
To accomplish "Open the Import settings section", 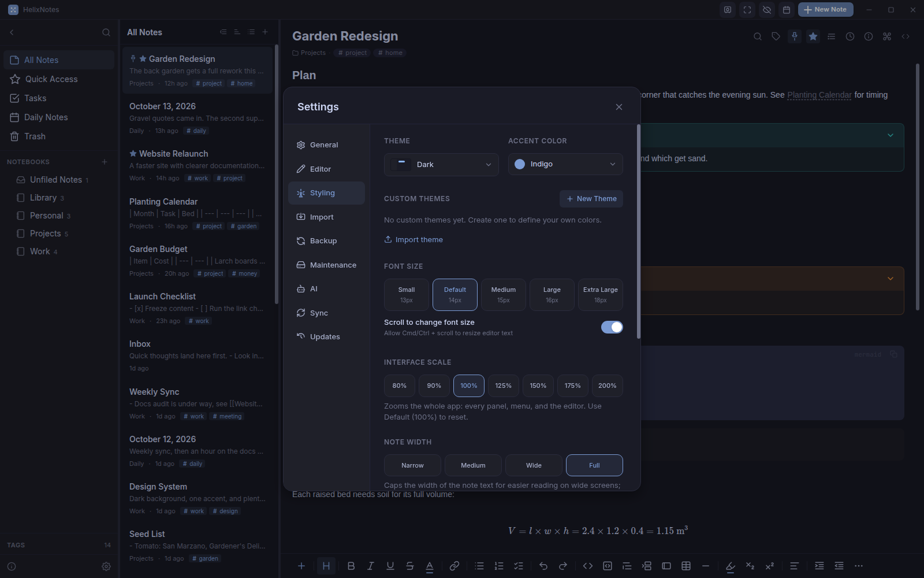I will 326,217.
